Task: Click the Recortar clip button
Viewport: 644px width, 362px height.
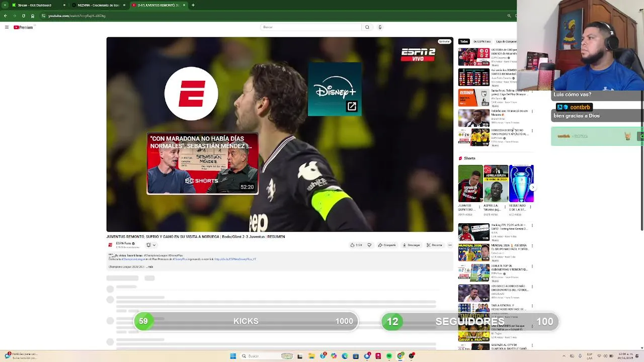Action: tap(435, 245)
